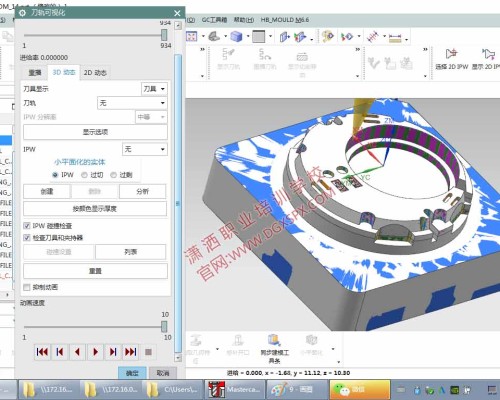This screenshot has width=500, height=400.
Task: Click the 2D IPW icon with pink arrows
Action: click(x=451, y=54)
